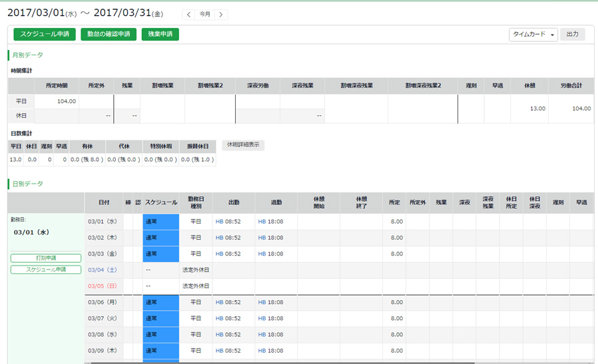Go to previous month arrow
Image resolution: width=598 pixels, height=364 pixels.
pyautogui.click(x=188, y=15)
